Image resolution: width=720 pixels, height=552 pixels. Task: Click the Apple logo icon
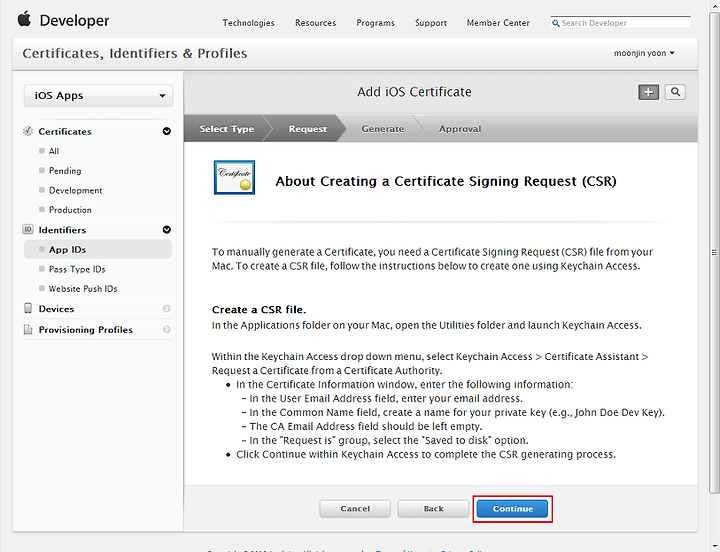(24, 19)
